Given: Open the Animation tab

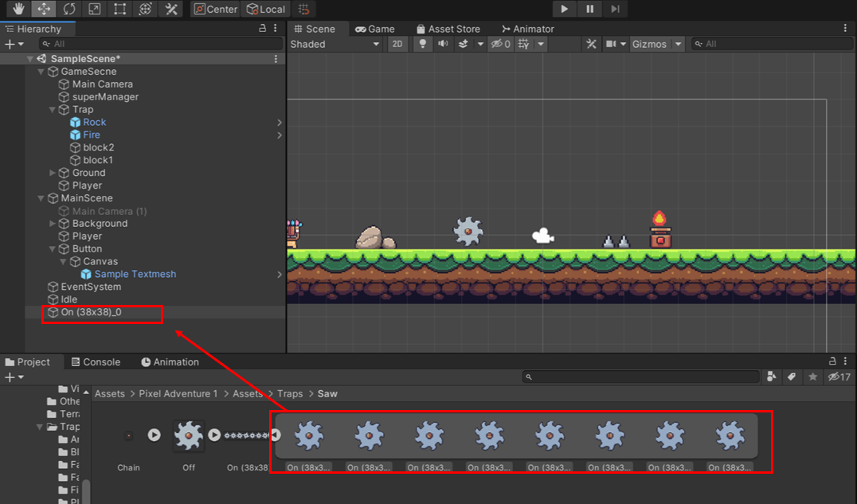Looking at the screenshot, I should [x=170, y=361].
